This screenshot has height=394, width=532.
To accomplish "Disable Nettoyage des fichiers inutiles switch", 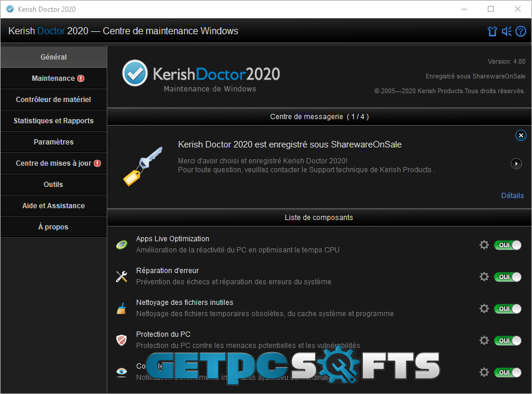I will tap(508, 309).
